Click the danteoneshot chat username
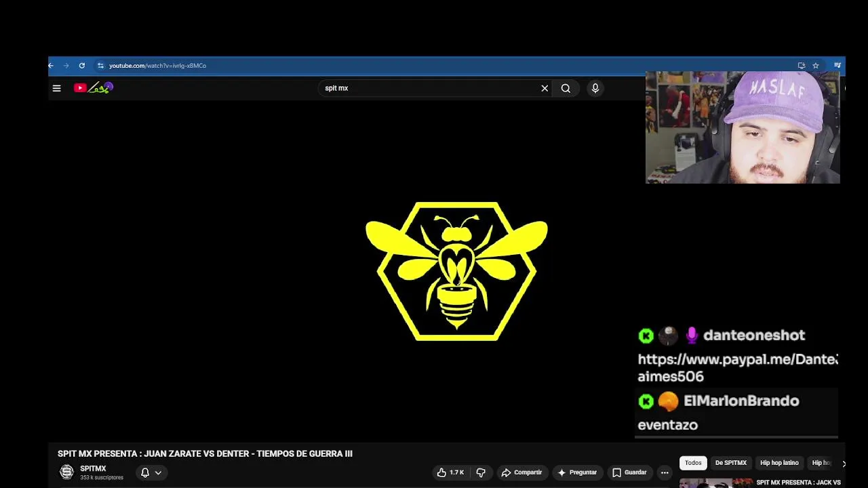 click(x=754, y=335)
